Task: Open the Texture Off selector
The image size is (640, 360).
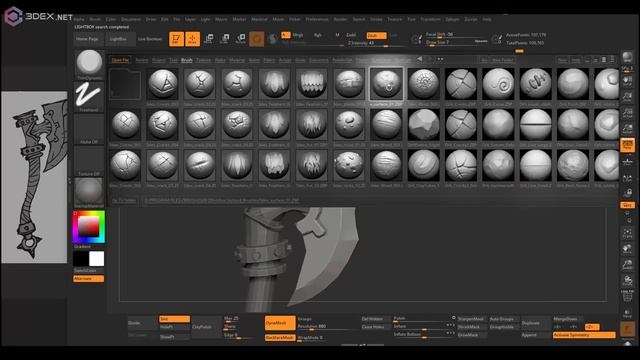Action: pos(89,161)
